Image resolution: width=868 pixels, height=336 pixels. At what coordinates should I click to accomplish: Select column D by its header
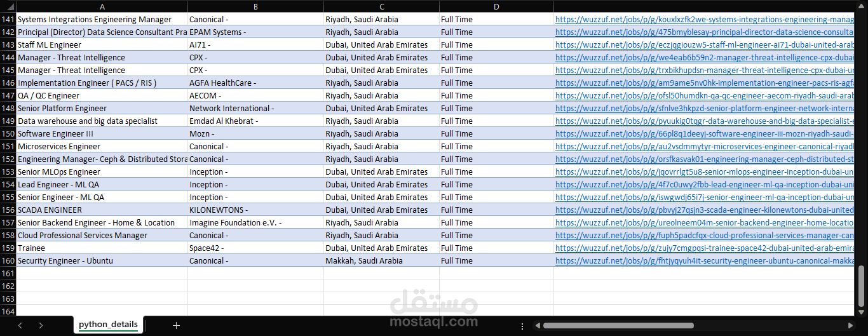[x=496, y=6]
